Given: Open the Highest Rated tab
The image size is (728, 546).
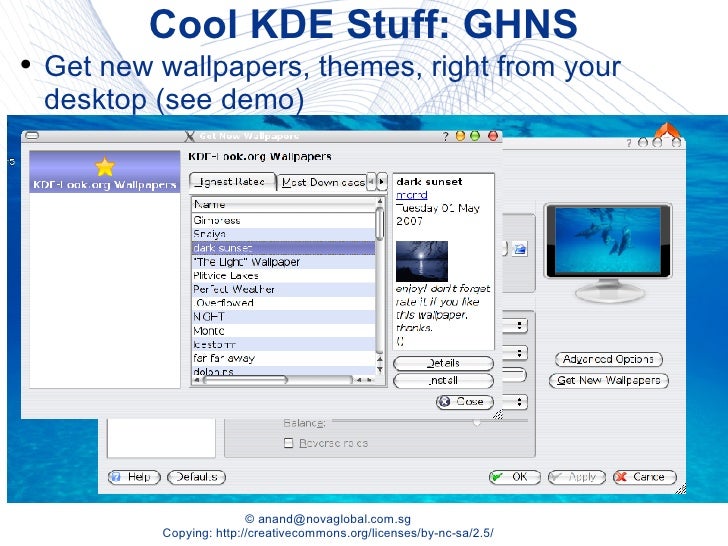Looking at the screenshot, I should pyautogui.click(x=232, y=182).
